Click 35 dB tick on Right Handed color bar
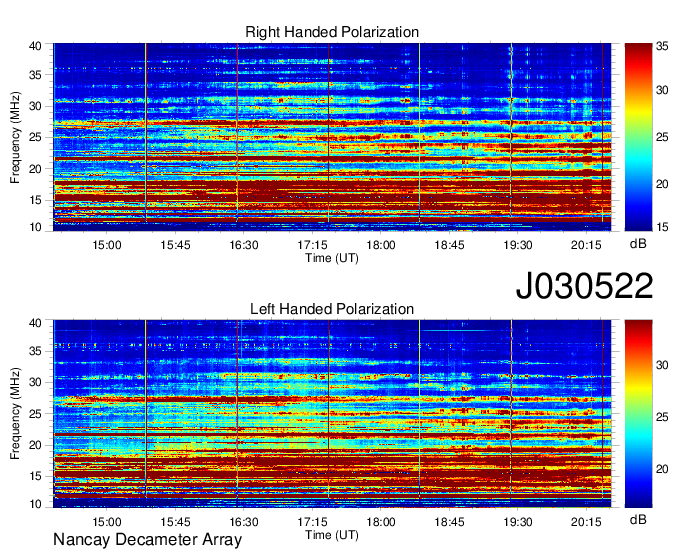The height and width of the screenshot is (552, 680). coord(662,46)
